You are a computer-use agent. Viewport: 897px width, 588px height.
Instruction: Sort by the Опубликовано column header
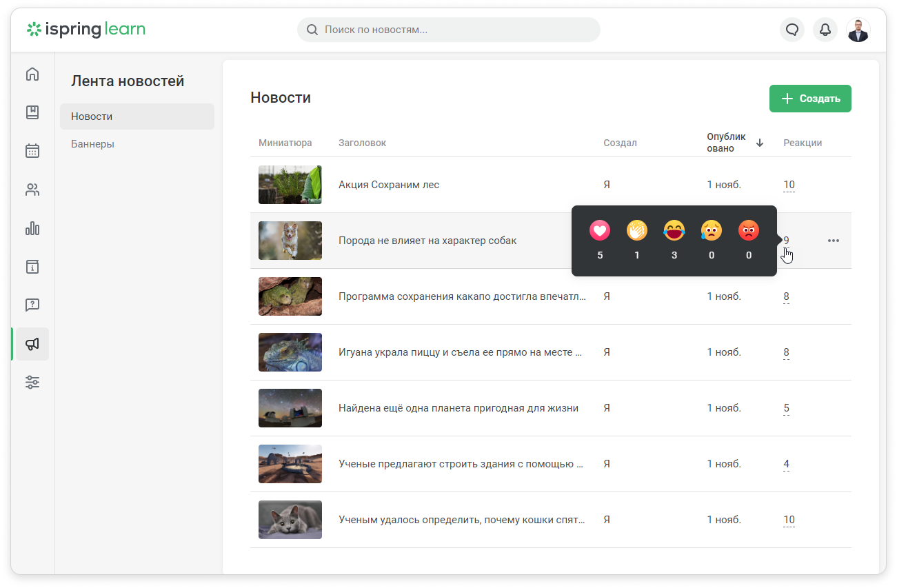click(727, 143)
